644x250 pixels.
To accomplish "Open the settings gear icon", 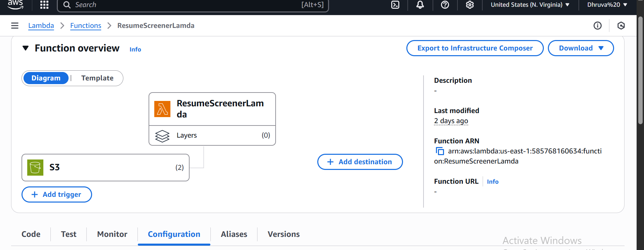I will (x=470, y=5).
